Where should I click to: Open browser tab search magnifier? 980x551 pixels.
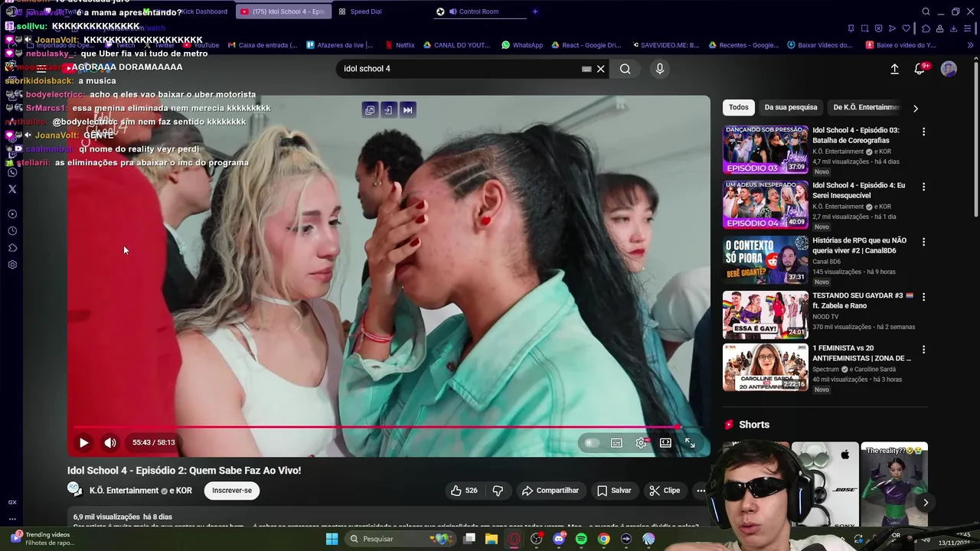click(926, 11)
